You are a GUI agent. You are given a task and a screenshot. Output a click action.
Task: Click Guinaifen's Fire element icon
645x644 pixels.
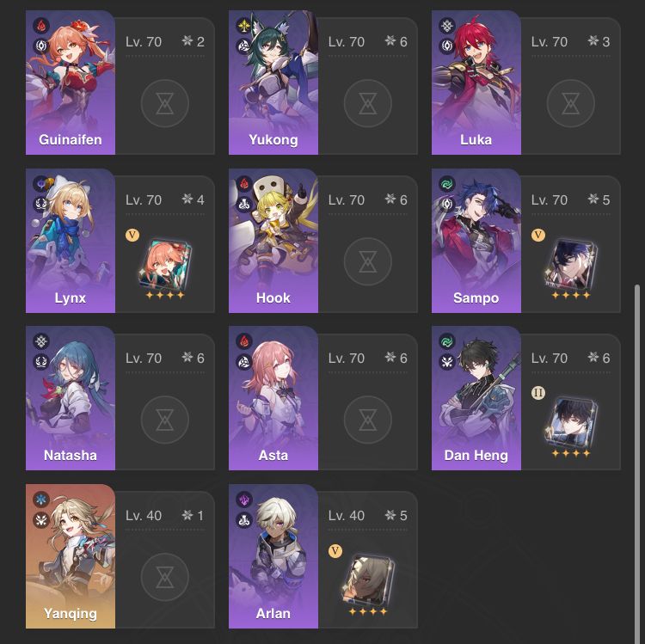pos(41,26)
